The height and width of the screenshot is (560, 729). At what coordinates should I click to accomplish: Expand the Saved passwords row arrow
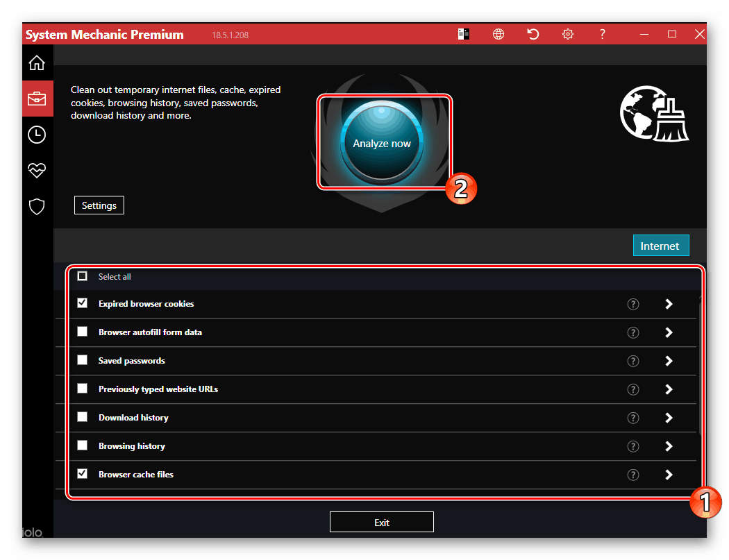tap(669, 361)
